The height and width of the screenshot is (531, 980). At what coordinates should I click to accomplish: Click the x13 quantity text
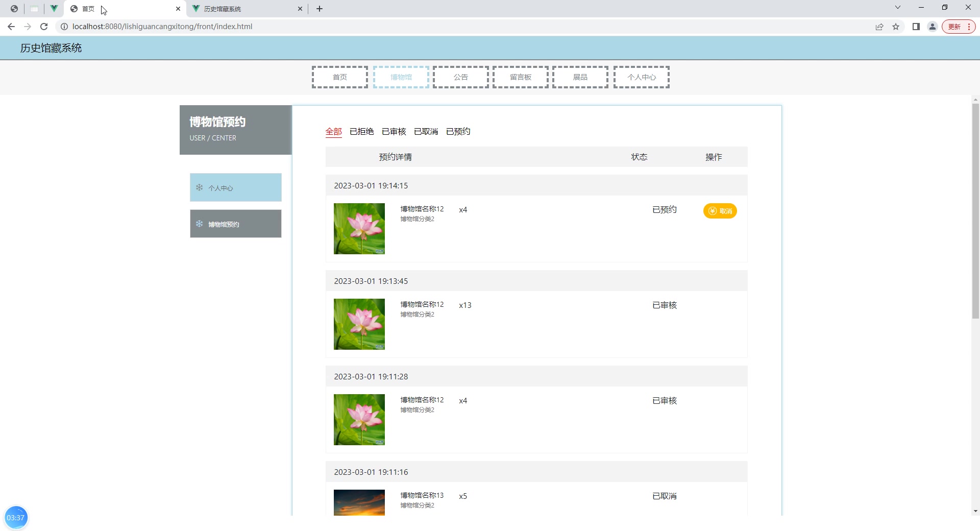[465, 305]
